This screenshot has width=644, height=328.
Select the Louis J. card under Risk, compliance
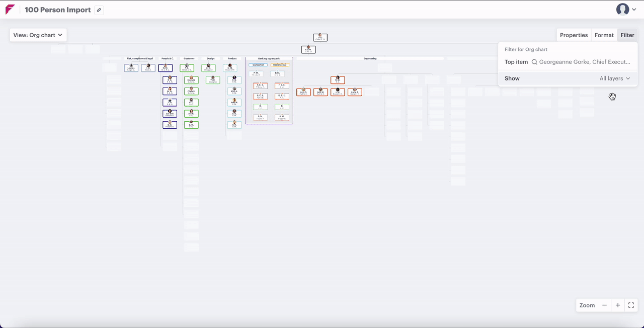[x=131, y=68]
